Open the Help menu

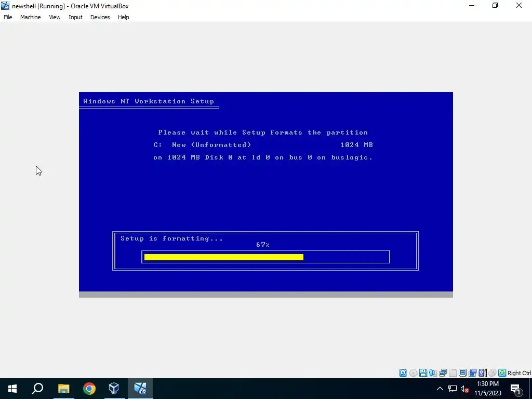click(x=124, y=17)
